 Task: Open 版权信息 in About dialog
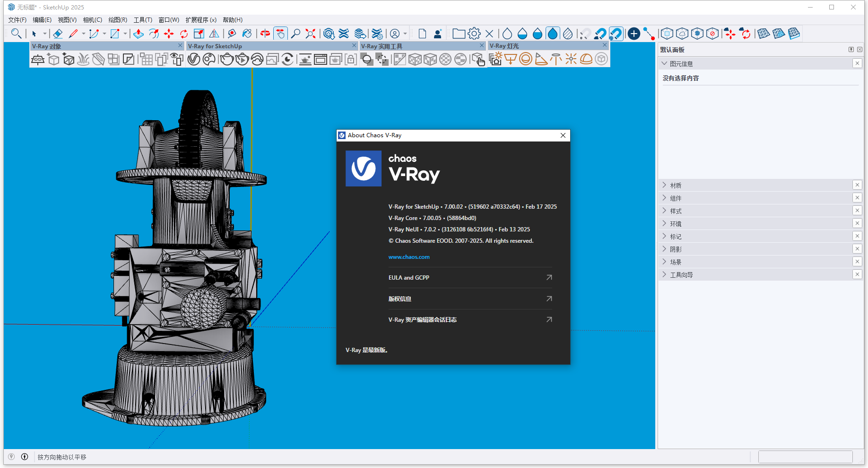click(x=470, y=299)
